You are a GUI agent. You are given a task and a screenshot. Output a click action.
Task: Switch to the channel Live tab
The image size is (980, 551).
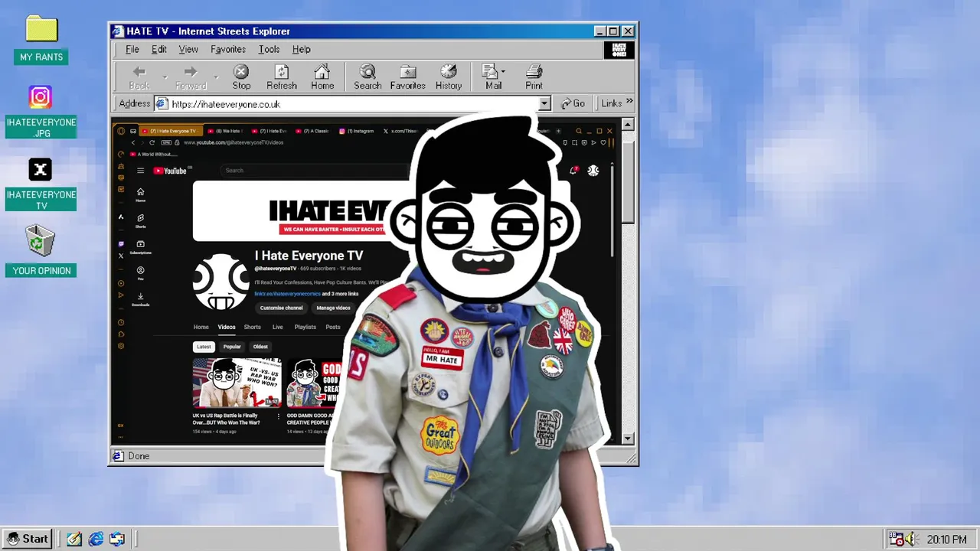[278, 327]
